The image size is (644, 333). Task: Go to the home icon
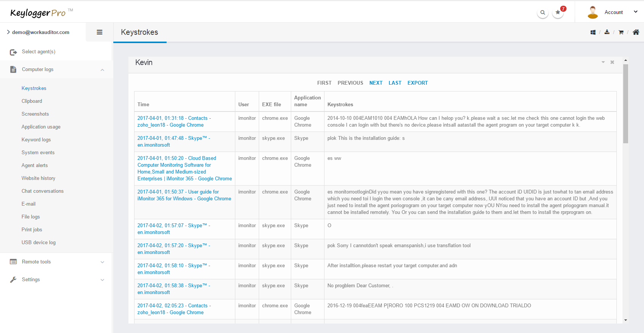click(x=636, y=32)
